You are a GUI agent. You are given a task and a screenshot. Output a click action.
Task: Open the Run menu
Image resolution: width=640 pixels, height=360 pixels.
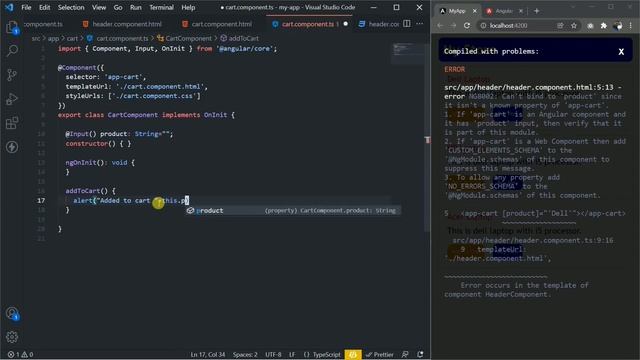(136, 7)
